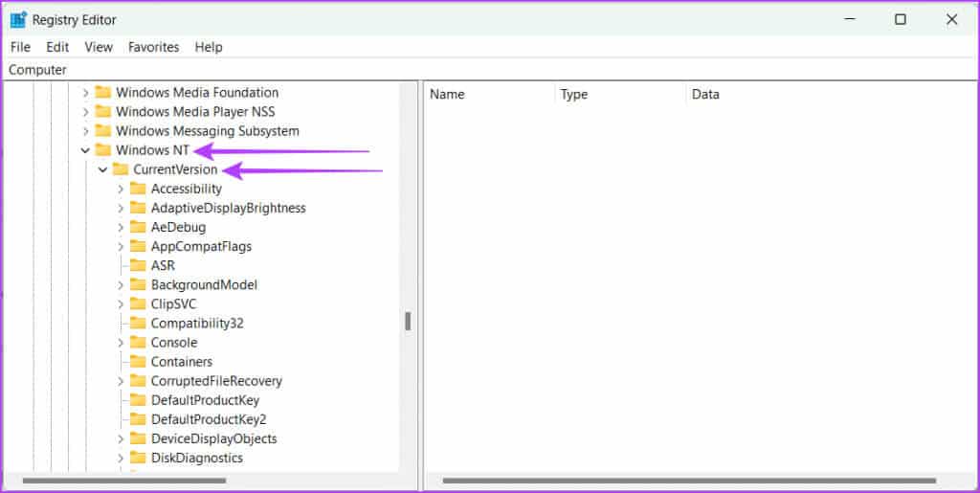The width and height of the screenshot is (980, 493).
Task: Expand the Accessibility key
Action: (x=121, y=190)
